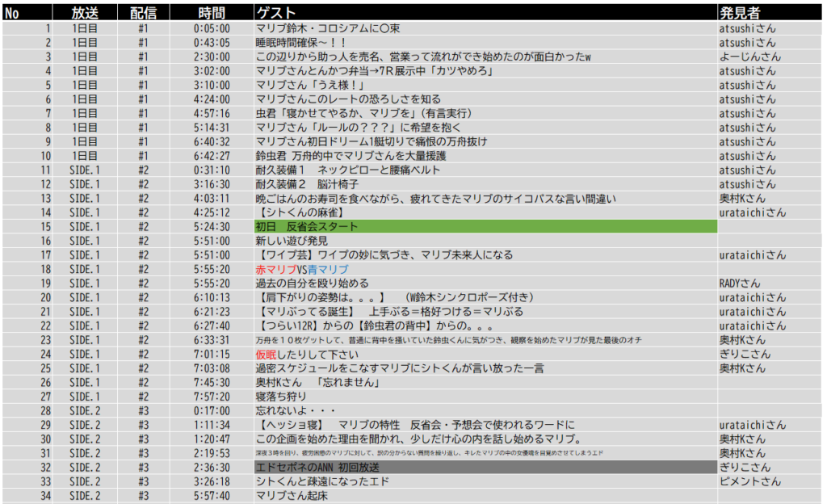Select the 放送 column header
827x504 pixels.
83,12
